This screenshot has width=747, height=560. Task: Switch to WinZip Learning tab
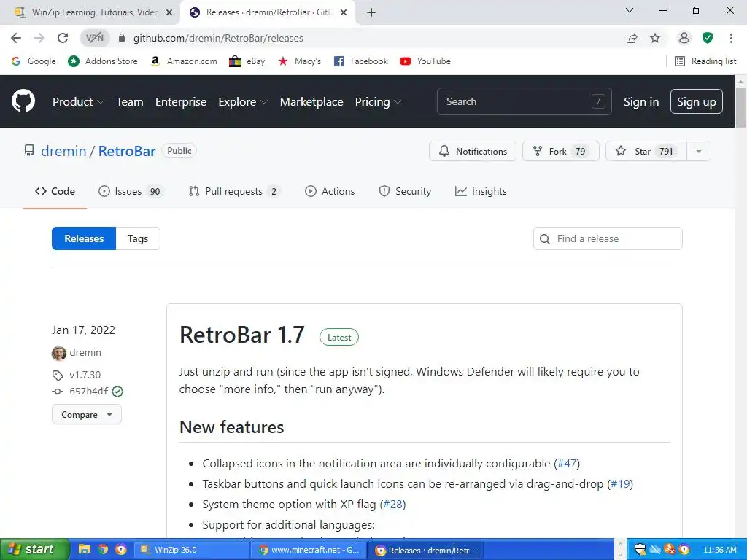(90, 12)
